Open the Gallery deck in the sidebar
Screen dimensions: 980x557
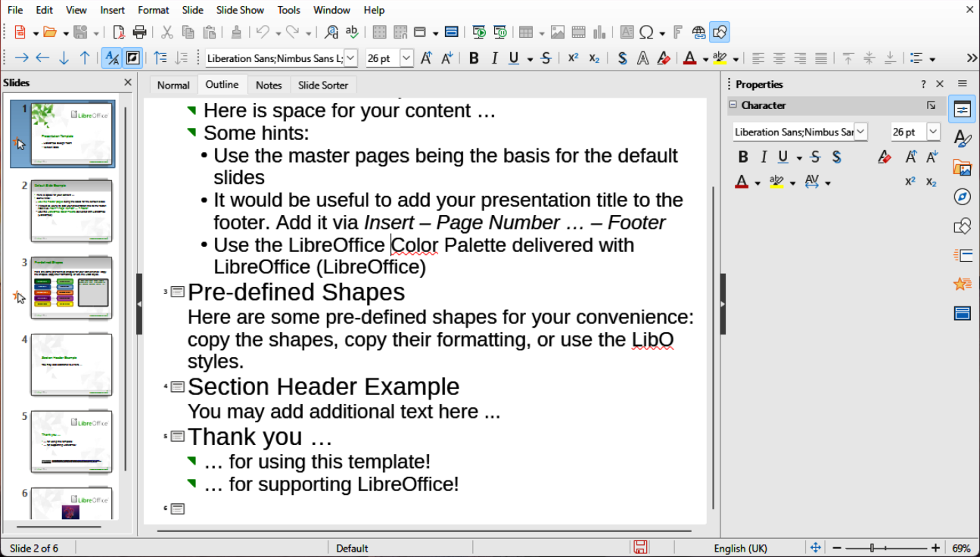click(x=962, y=167)
